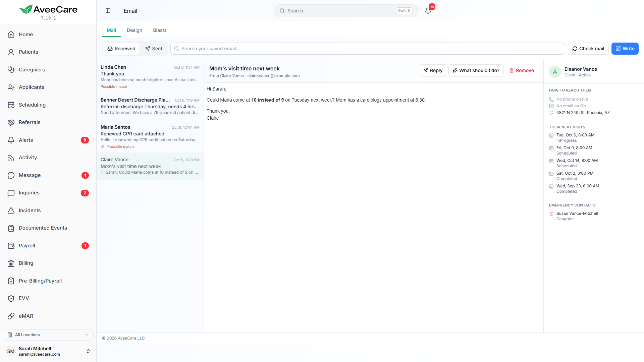
Task: Click the Check mail button
Action: tap(588, 49)
